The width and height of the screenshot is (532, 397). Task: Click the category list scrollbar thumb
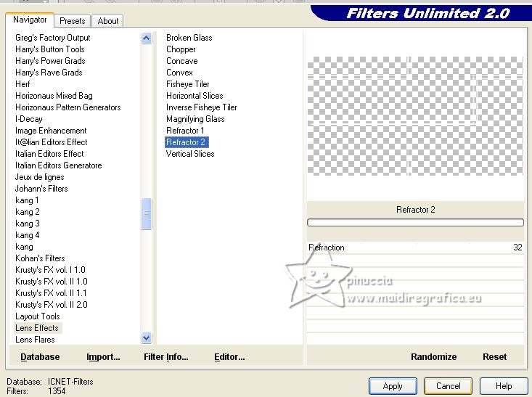point(146,213)
